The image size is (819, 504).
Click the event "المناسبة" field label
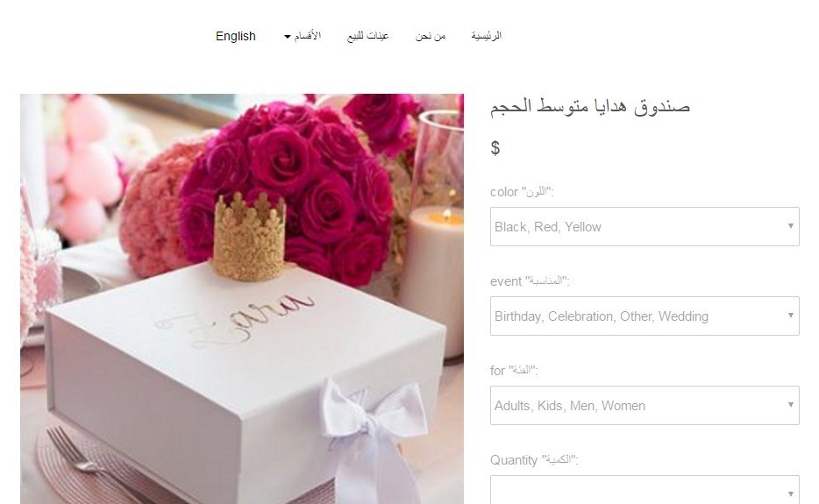(530, 281)
